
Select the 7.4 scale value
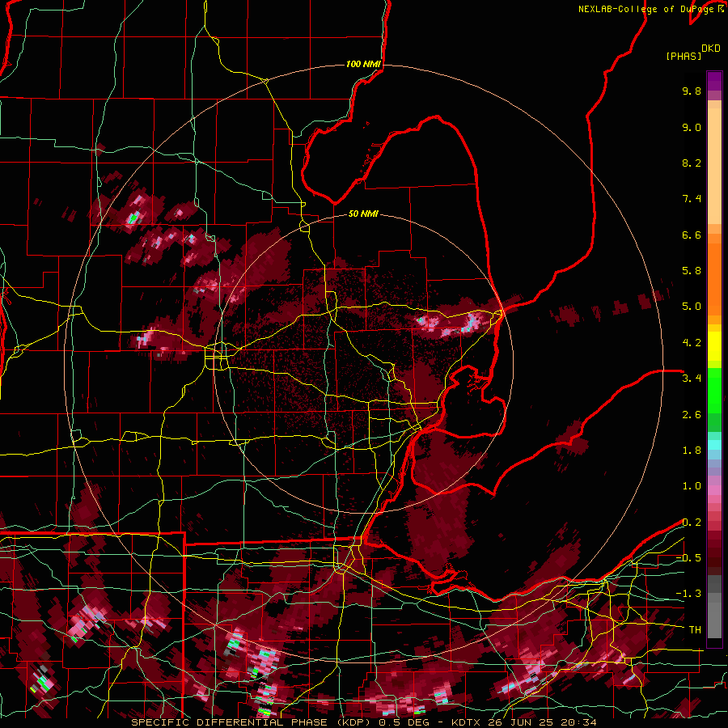pos(692,199)
